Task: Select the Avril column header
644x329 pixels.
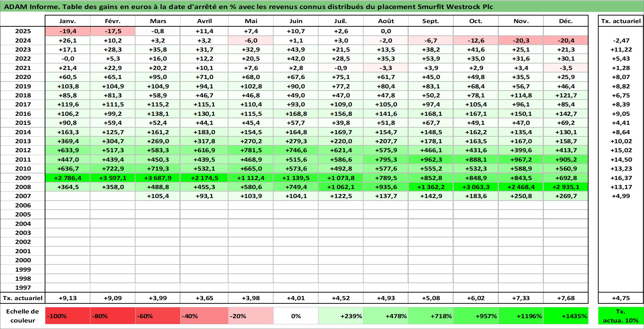Action: coord(204,21)
